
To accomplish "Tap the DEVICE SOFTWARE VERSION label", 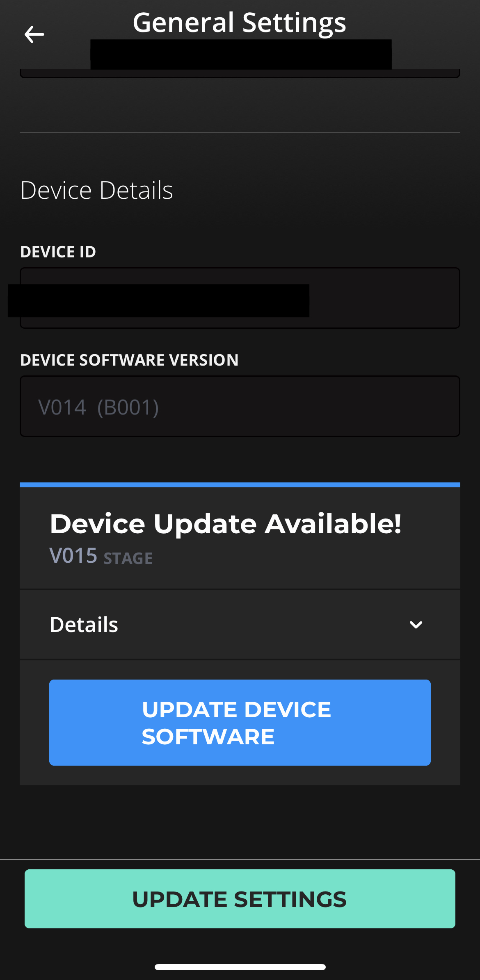I will click(x=129, y=360).
